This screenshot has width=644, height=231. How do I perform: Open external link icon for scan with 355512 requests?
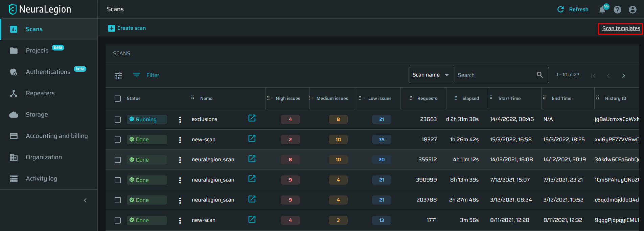click(x=252, y=159)
